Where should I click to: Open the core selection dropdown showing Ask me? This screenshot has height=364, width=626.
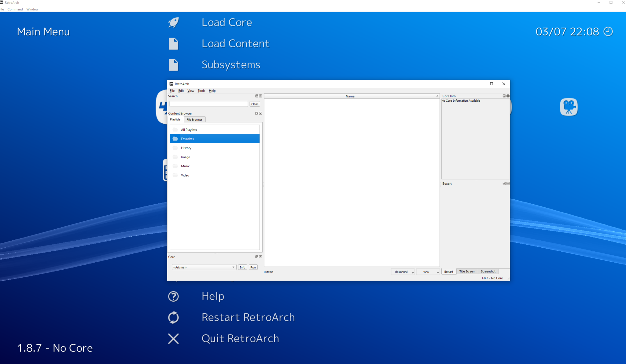204,267
